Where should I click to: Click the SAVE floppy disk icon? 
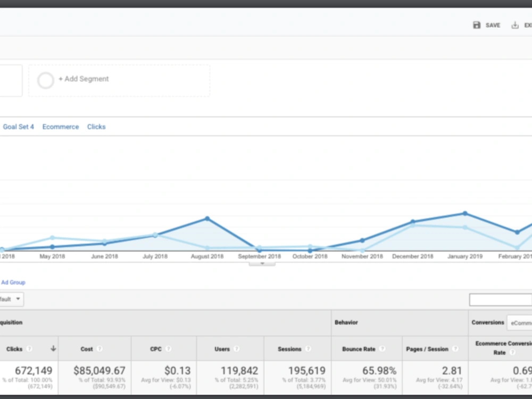(477, 25)
